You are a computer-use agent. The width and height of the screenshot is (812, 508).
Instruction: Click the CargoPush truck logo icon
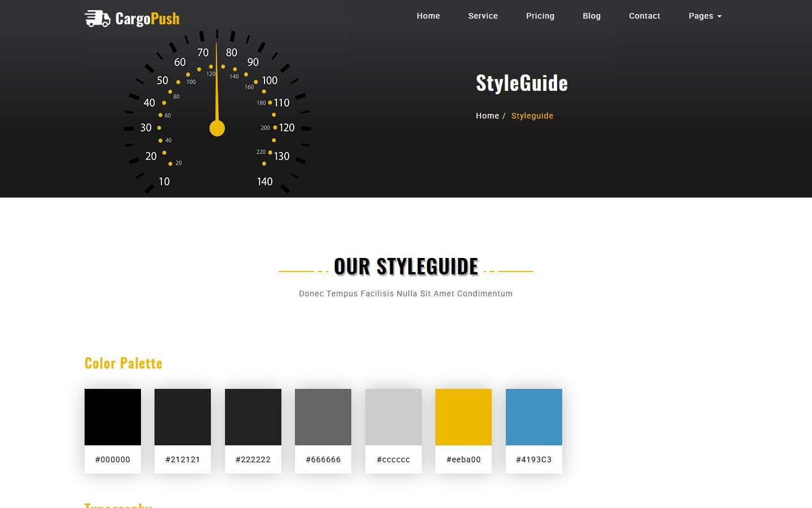coord(97,19)
